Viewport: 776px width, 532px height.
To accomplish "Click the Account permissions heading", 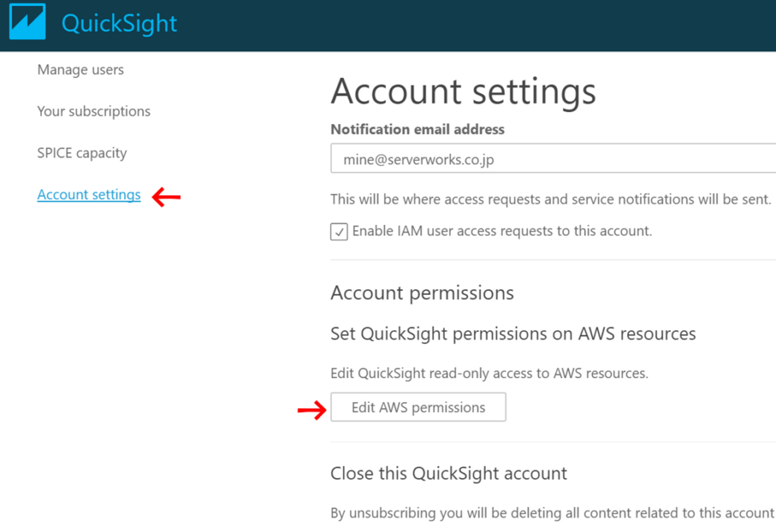I will pos(422,293).
